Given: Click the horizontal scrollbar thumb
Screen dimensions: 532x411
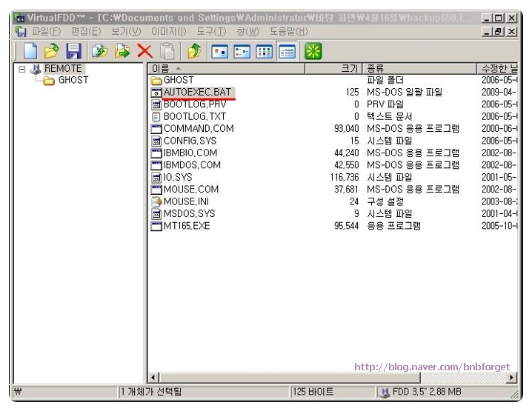Looking at the screenshot, I should pos(290,377).
